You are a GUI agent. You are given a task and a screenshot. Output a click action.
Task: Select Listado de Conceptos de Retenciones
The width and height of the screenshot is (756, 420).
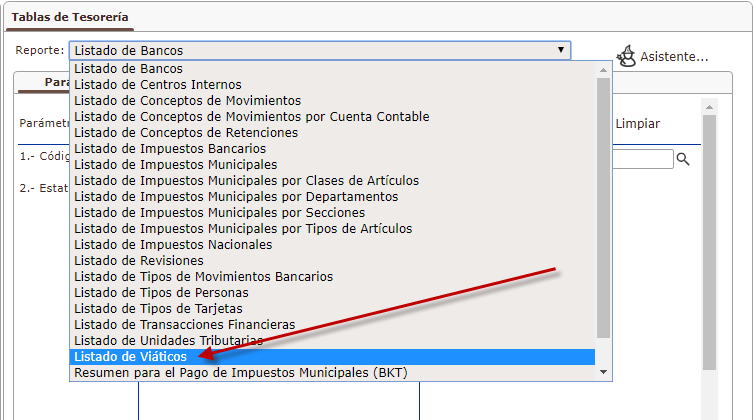point(332,132)
